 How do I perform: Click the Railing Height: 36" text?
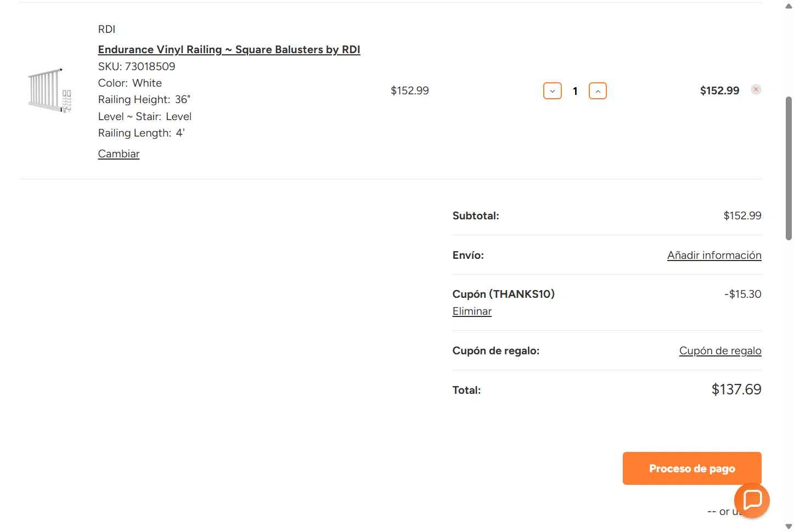coord(144,99)
